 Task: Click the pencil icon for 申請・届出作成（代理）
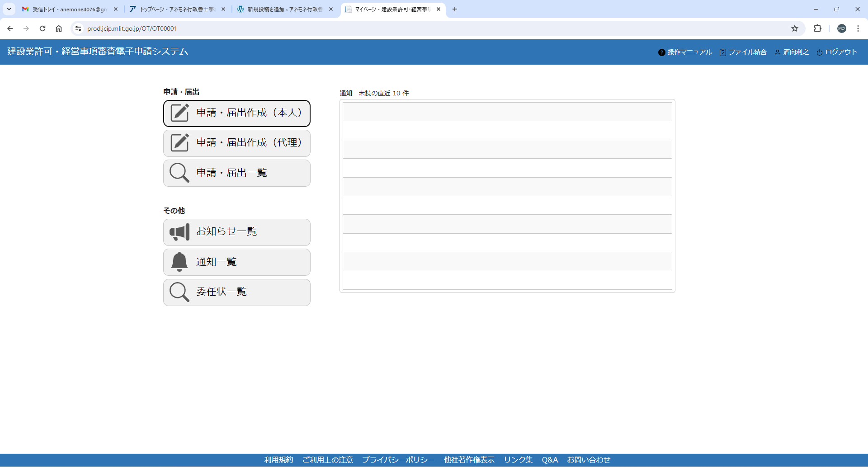[179, 143]
